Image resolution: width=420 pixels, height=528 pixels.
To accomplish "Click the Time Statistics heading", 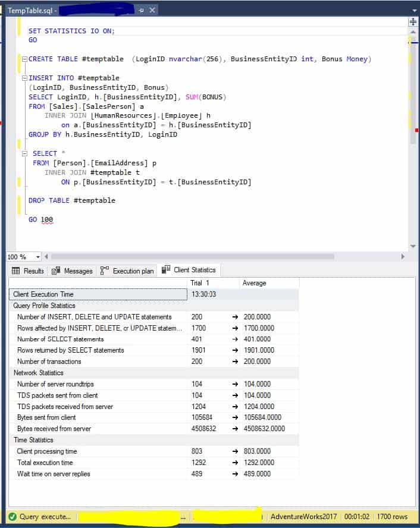I will pos(33,440).
